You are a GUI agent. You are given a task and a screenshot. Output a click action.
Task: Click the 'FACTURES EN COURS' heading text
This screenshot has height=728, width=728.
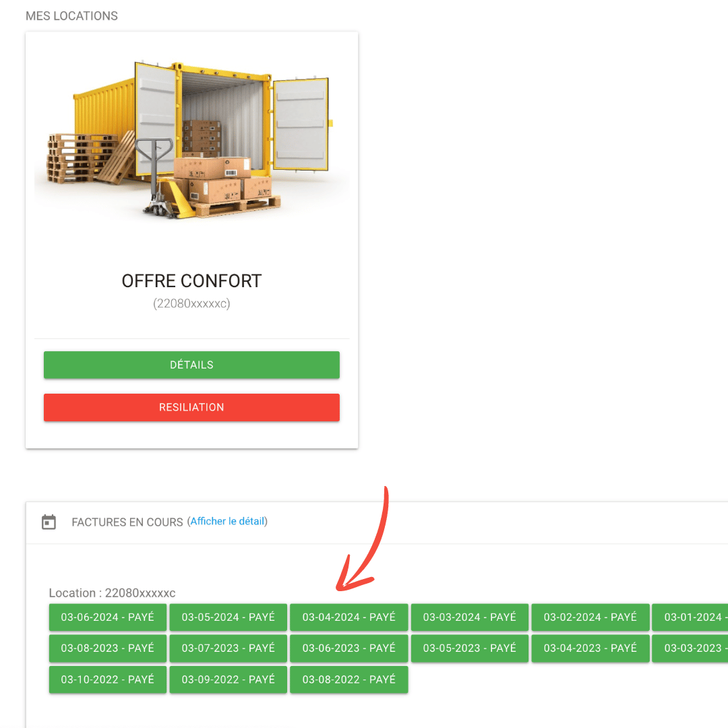[127, 522]
